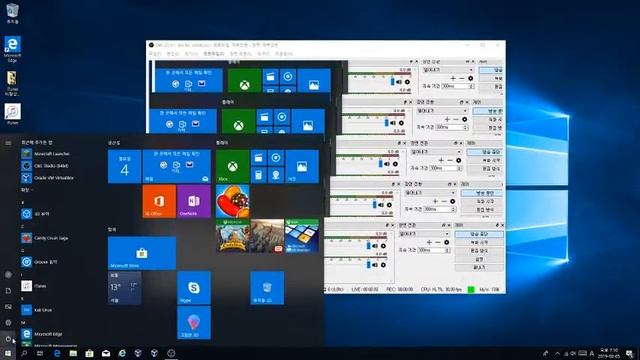Open taskbar search magnifier
Screen dimensions: 640x360
coord(24,353)
